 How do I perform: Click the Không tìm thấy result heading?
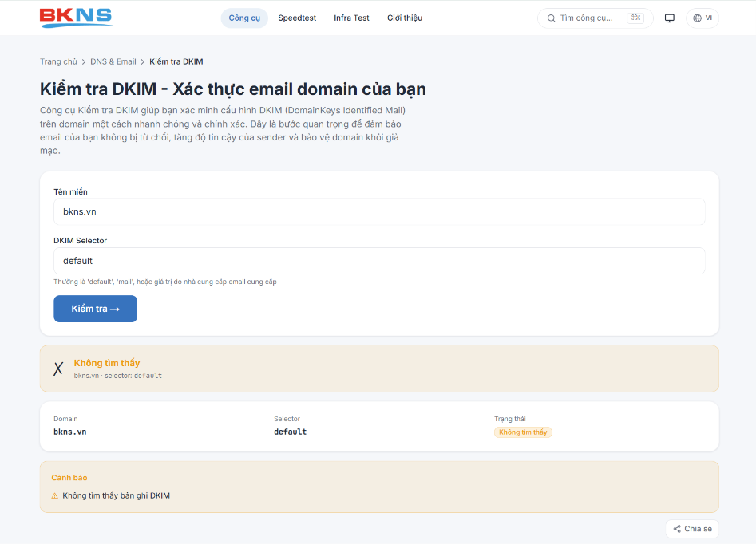[106, 363]
